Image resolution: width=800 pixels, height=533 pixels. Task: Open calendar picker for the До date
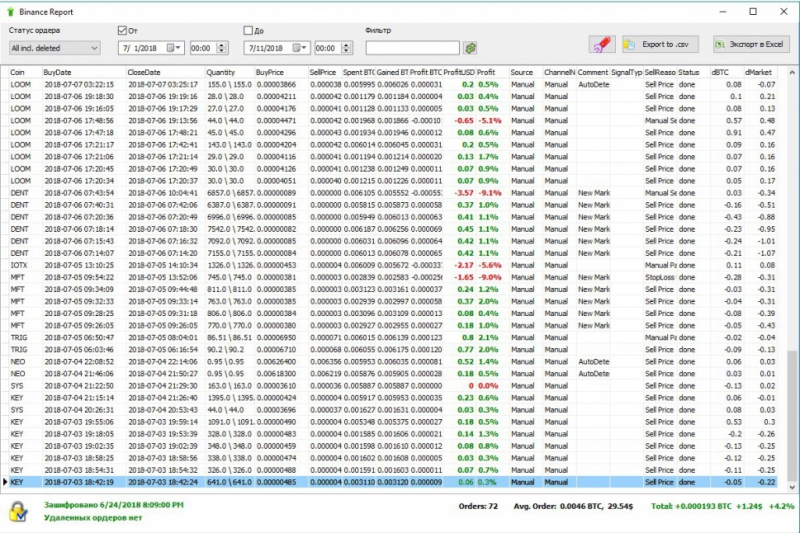click(300, 47)
